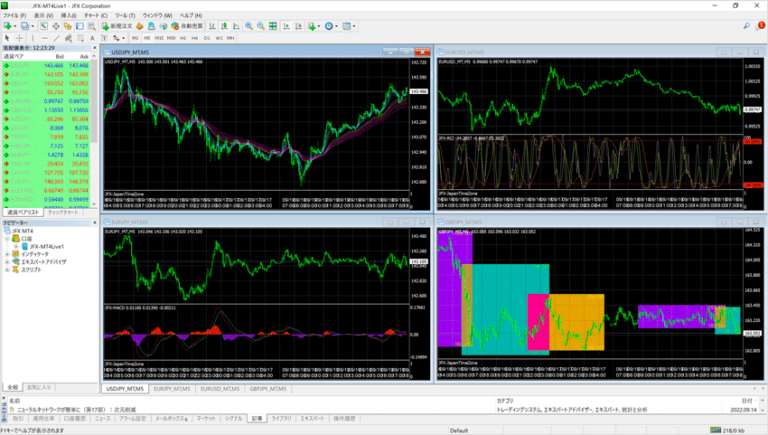The width and height of the screenshot is (768, 435).
Task: Click the tile windows icon
Action: pos(274,25)
